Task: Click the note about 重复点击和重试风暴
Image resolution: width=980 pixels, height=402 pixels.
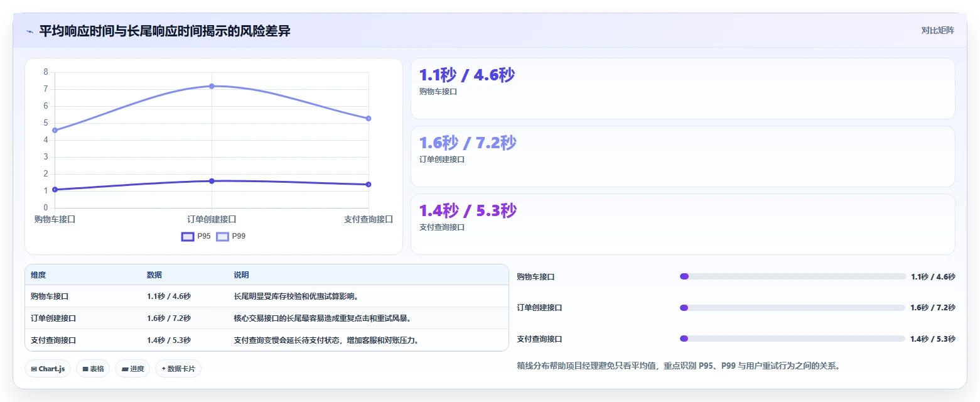Action: click(322, 318)
